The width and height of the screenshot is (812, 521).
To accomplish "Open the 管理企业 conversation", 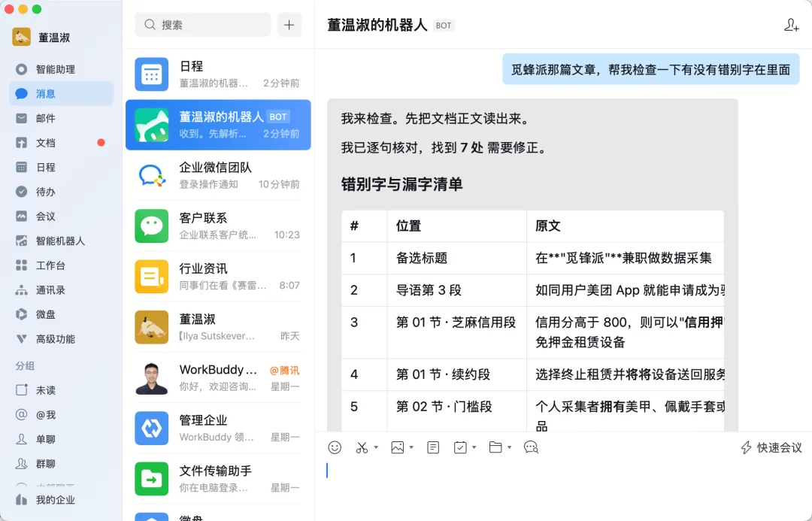I will click(218, 429).
